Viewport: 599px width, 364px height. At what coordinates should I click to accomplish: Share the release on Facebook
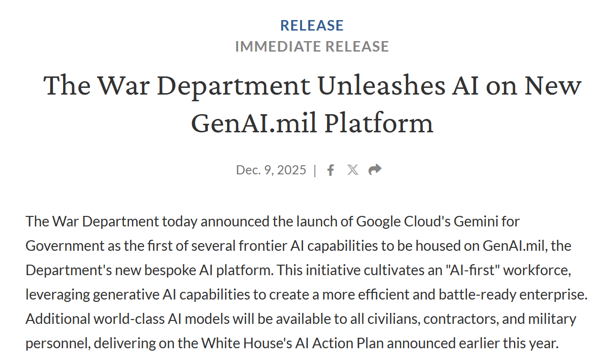[330, 170]
